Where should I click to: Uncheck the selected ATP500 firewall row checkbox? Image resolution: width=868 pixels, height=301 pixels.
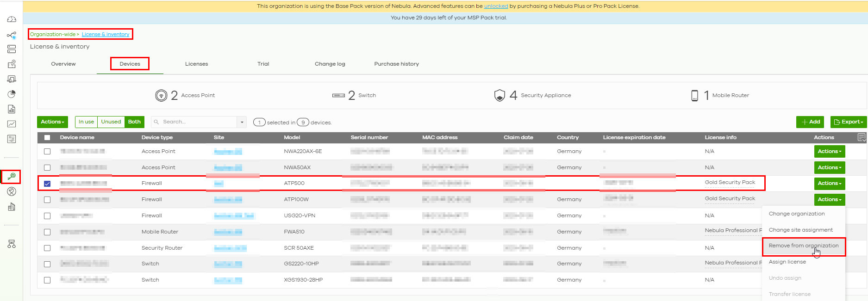click(x=47, y=184)
